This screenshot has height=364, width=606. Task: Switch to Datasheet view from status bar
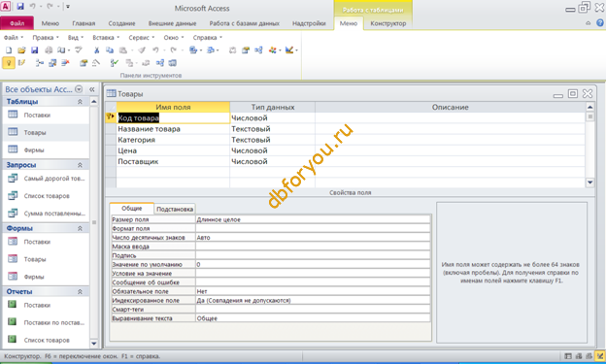tap(568, 356)
